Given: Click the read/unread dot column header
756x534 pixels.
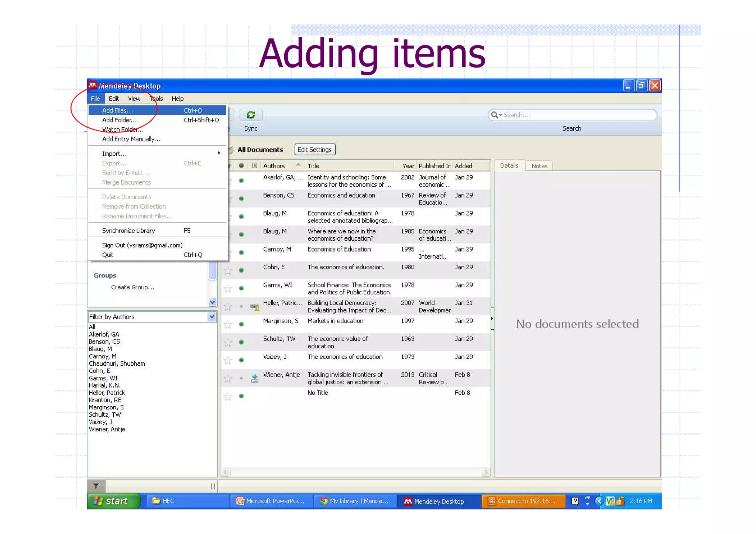Looking at the screenshot, I should pos(241,166).
